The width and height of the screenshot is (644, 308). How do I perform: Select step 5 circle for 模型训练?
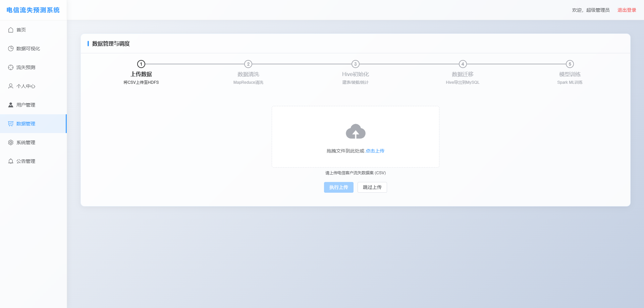(570, 64)
